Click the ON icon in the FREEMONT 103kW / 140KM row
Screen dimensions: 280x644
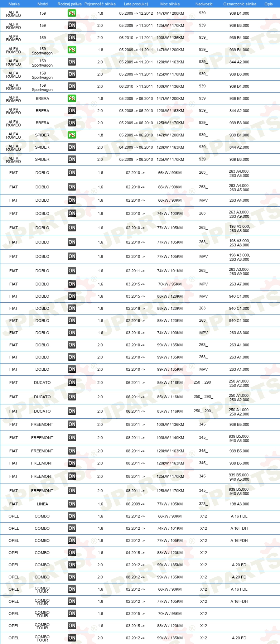coord(72,438)
